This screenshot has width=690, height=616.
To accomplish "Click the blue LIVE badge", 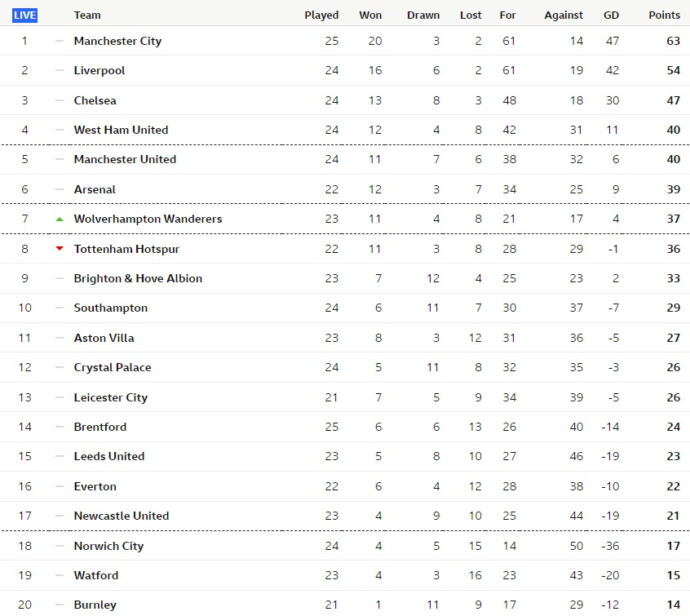I will (24, 16).
